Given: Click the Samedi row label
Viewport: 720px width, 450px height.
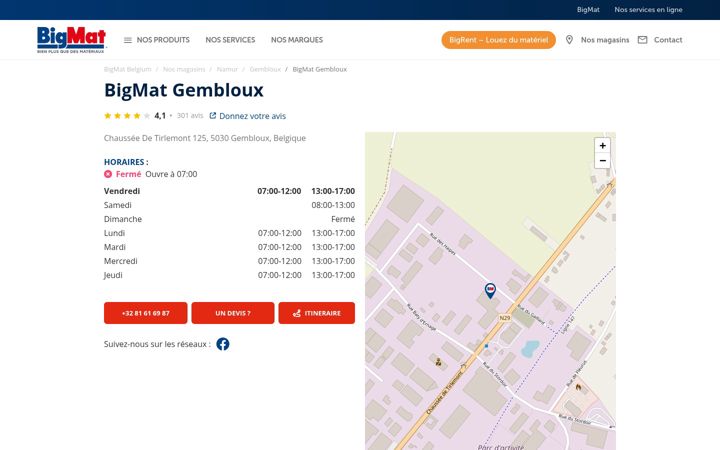Looking at the screenshot, I should pos(118,205).
